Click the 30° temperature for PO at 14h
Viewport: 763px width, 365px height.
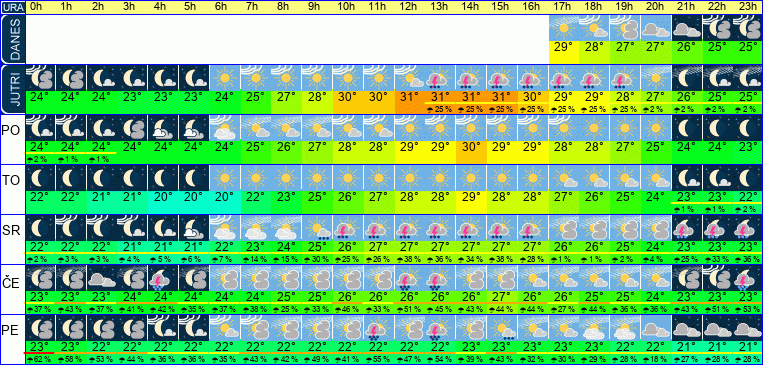pyautogui.click(x=471, y=147)
